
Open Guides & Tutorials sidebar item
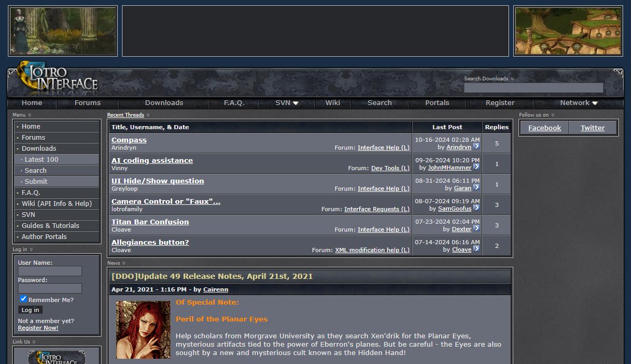pyautogui.click(x=57, y=225)
